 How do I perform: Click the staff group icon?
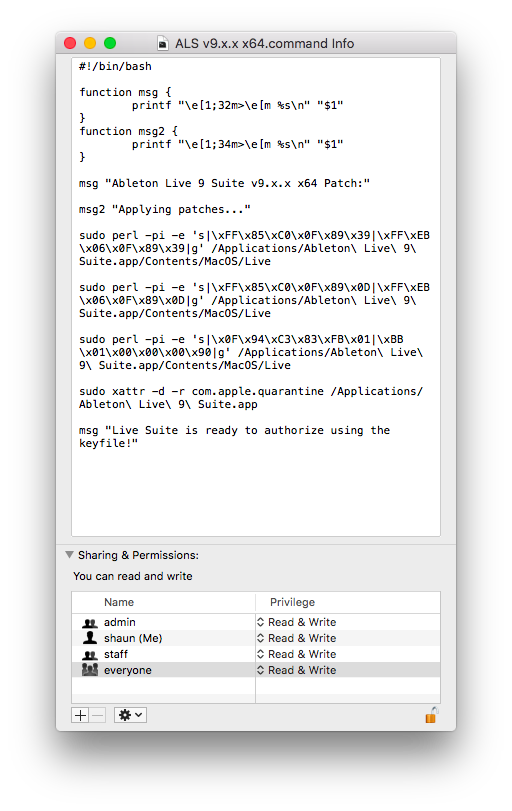coord(90,655)
